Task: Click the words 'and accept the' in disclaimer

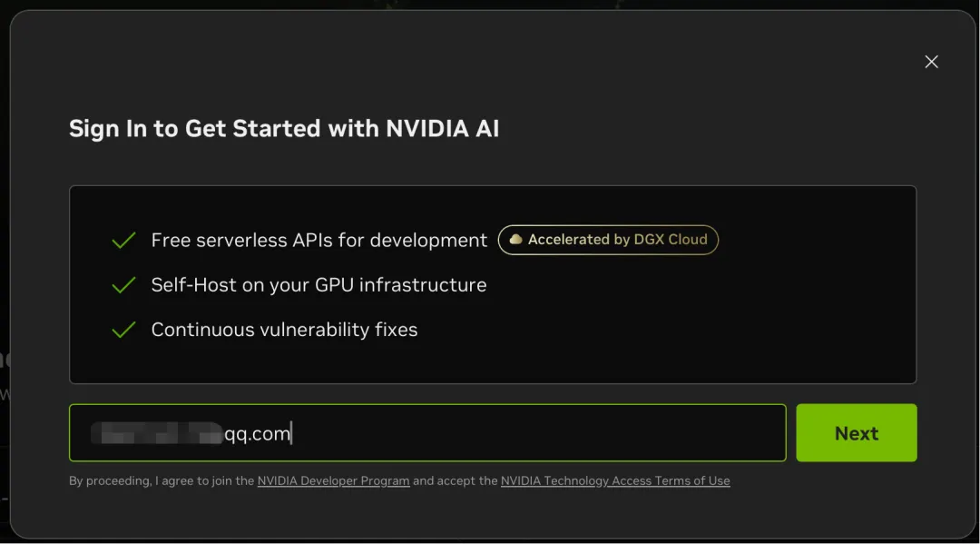Action: pyautogui.click(x=455, y=481)
